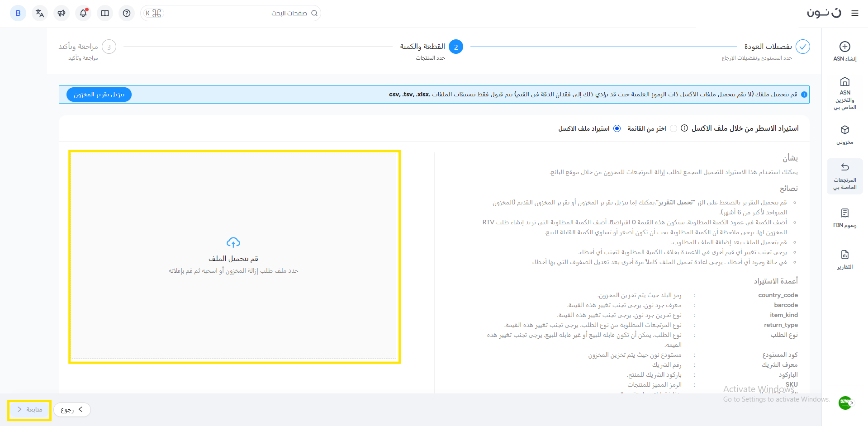Screen dimensions: 868x426
Task: Click the حدد المنتجات step subtitle
Action: point(431,58)
